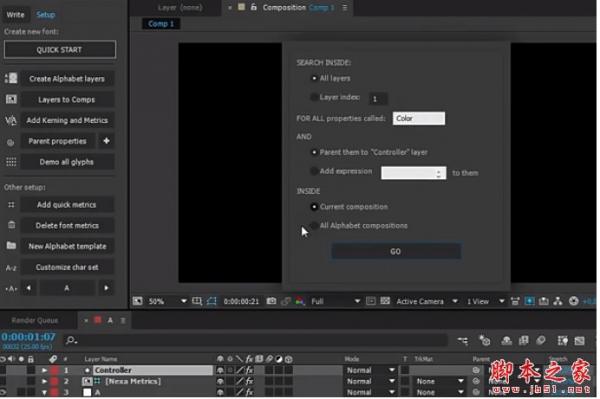Expand the Nexa Metrics layer properties
Image resolution: width=600 pixels, height=399 pixels.
44,381
